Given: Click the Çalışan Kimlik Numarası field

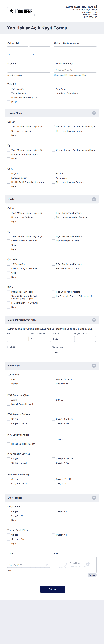Looking at the screenshot, I should tap(75, 49).
